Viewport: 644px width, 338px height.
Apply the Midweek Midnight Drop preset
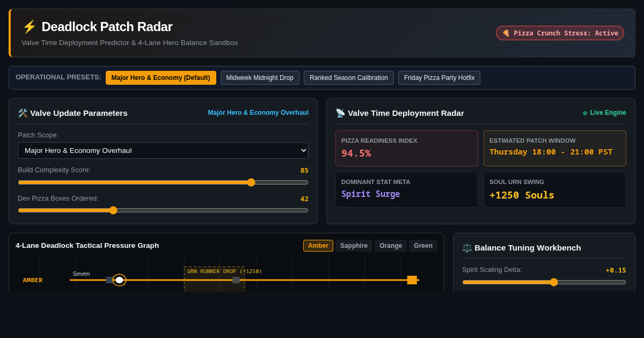(260, 78)
